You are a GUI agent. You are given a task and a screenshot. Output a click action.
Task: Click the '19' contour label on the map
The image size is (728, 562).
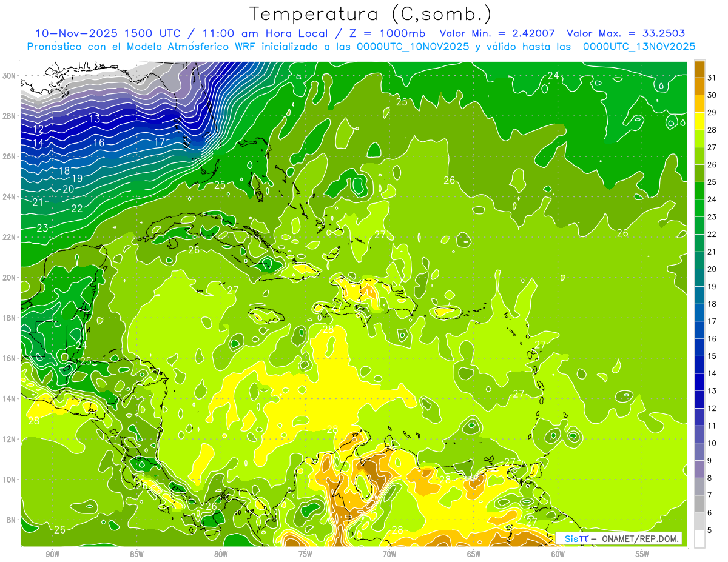pos(77,178)
